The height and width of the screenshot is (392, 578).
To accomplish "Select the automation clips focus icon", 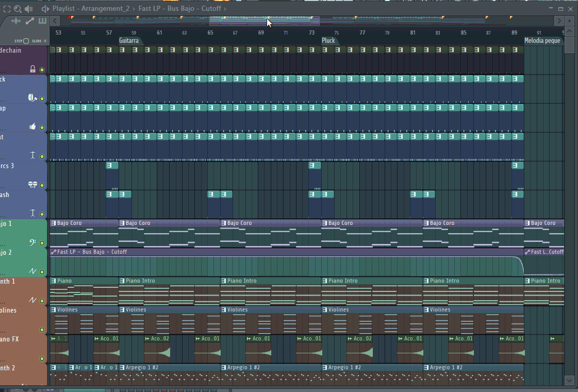I will [x=30, y=21].
